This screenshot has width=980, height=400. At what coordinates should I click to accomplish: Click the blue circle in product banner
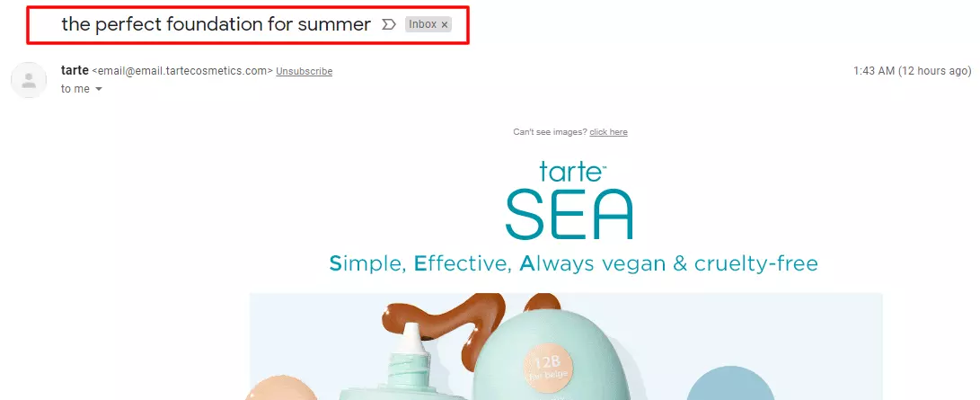point(730,383)
